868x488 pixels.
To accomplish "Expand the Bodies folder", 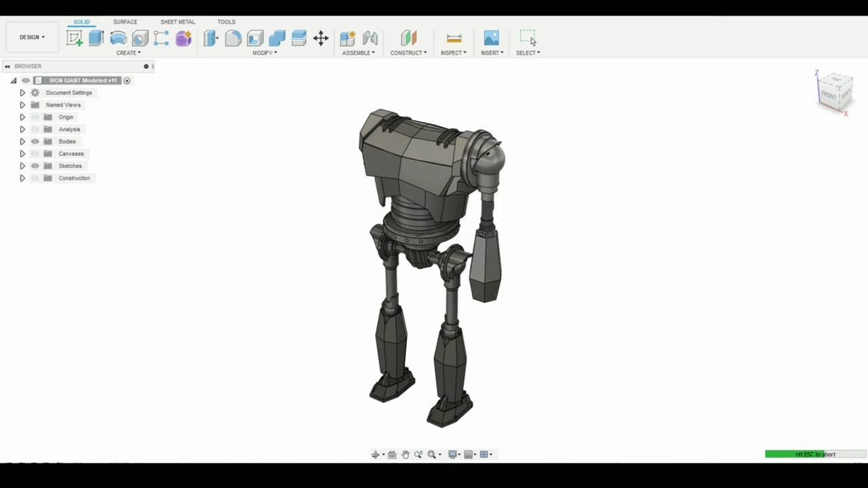I will [22, 142].
